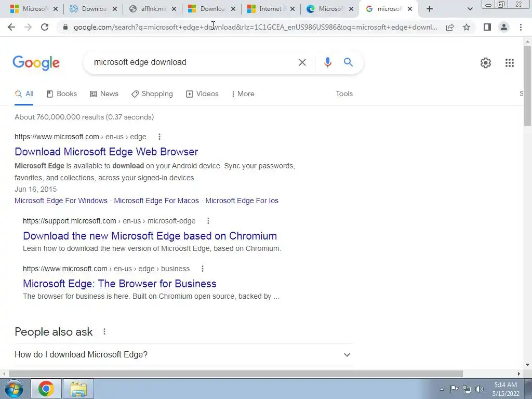Click the scroll-down arrow on vertical scrollbar
532x399 pixels.
pos(527,365)
